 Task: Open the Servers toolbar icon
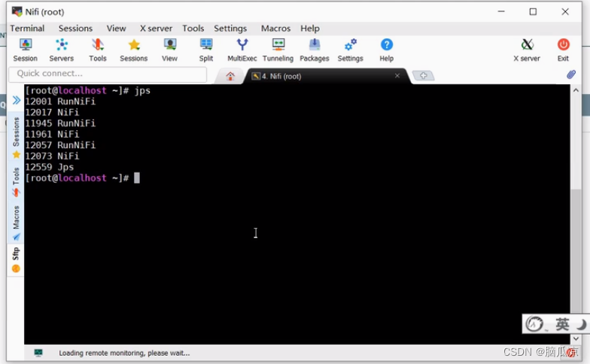tap(62, 50)
